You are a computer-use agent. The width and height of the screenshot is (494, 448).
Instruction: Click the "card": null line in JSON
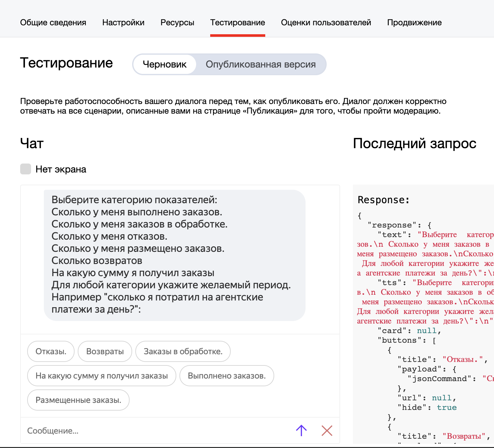click(x=409, y=331)
